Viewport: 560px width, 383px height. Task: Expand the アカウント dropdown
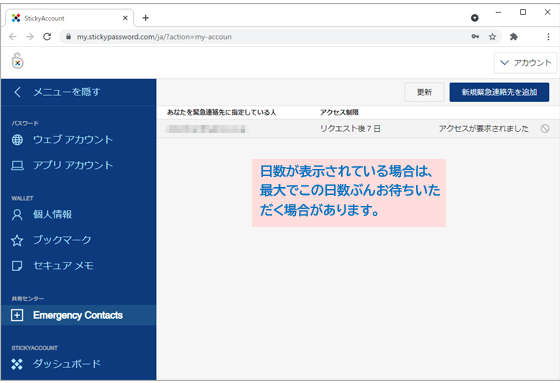[x=525, y=63]
